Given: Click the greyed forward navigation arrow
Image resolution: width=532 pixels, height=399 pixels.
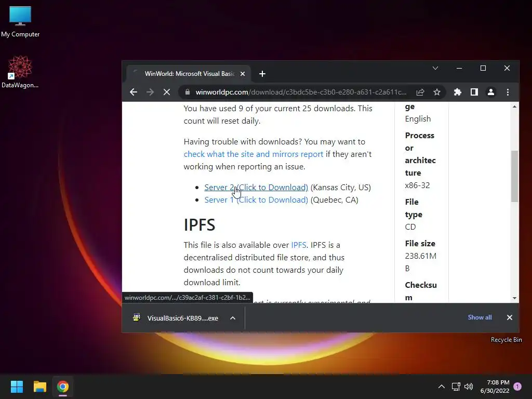Looking at the screenshot, I should tap(150, 92).
